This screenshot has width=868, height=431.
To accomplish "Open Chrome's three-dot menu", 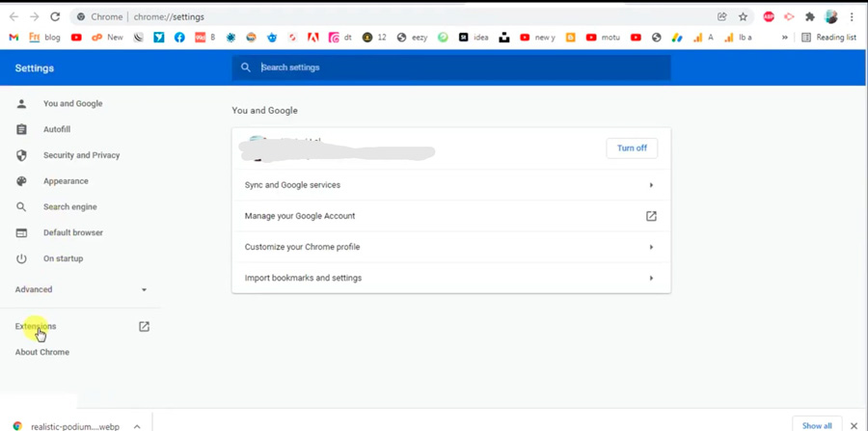I will 852,17.
